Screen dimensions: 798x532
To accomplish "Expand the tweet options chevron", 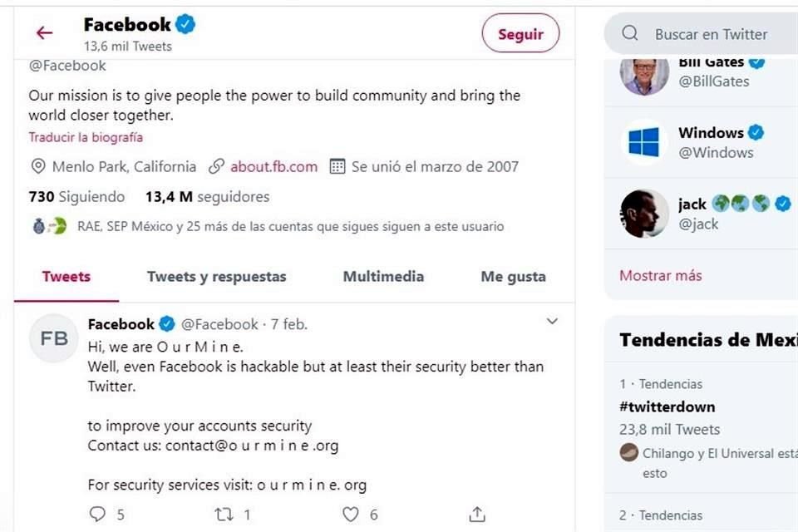I will [551, 321].
